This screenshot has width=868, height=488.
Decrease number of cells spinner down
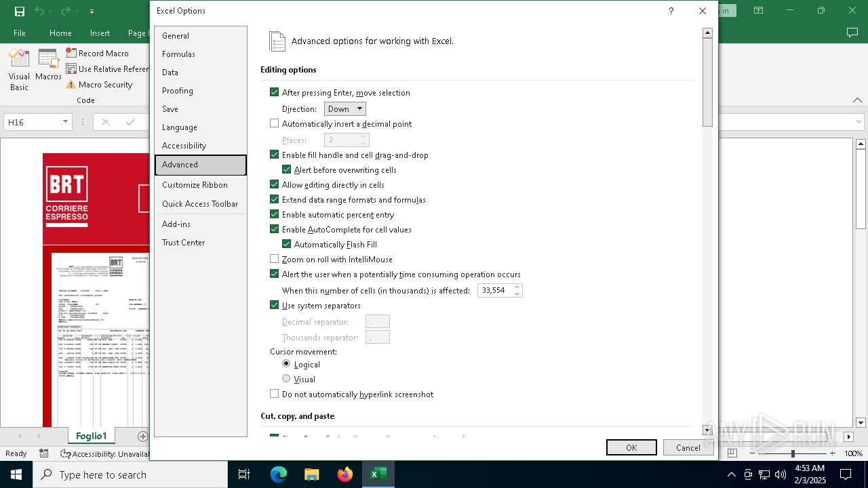tap(517, 294)
